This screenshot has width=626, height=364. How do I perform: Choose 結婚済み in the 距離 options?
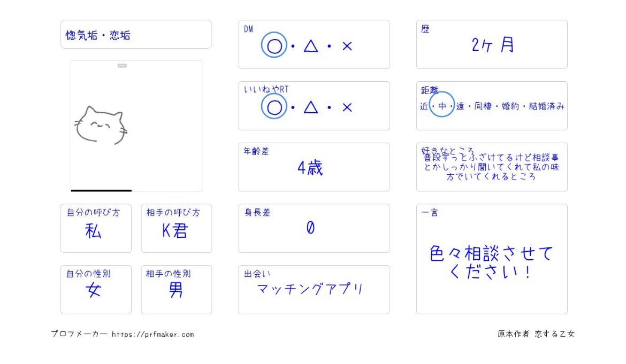click(x=547, y=106)
